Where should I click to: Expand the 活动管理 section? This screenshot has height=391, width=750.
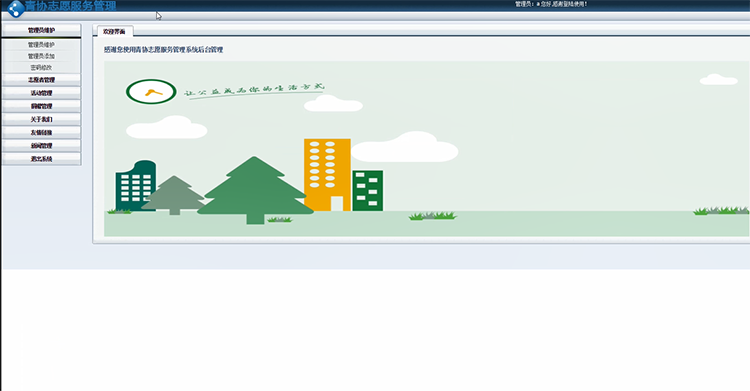pyautogui.click(x=41, y=93)
